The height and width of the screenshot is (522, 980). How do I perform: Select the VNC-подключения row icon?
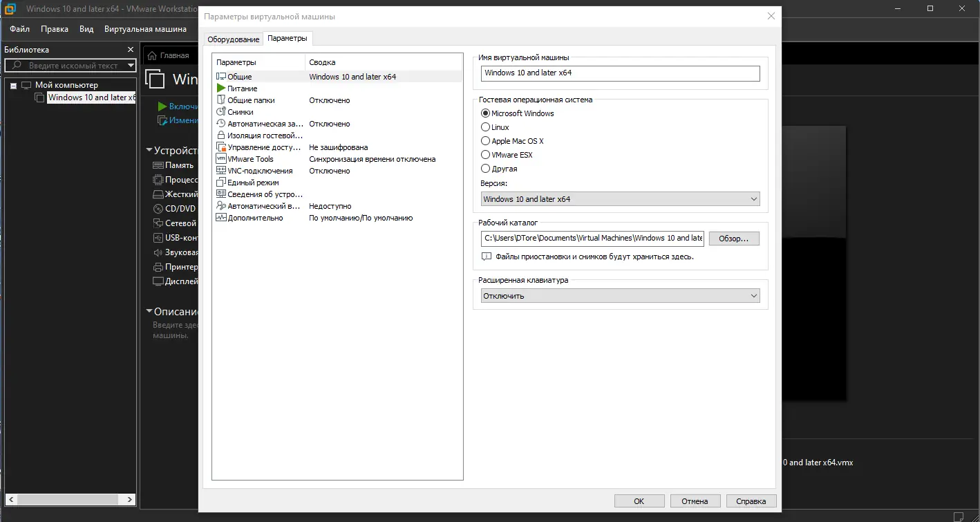[x=221, y=171]
